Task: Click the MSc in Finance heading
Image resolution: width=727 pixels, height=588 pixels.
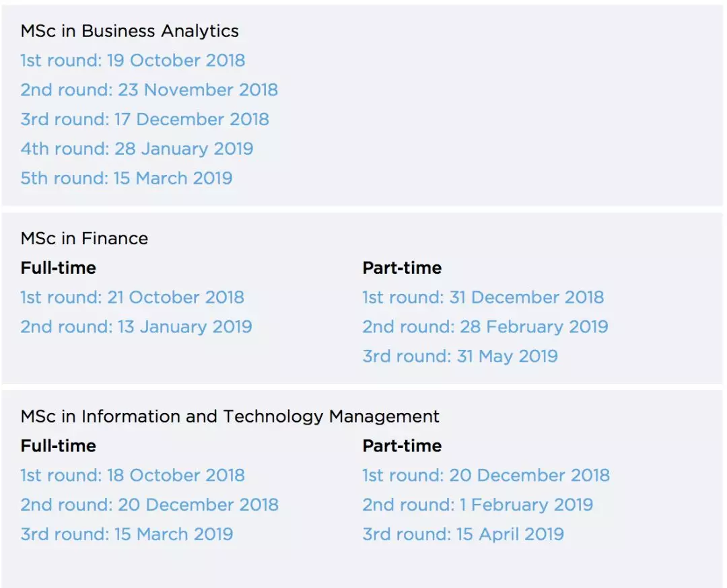Action: pos(84,238)
